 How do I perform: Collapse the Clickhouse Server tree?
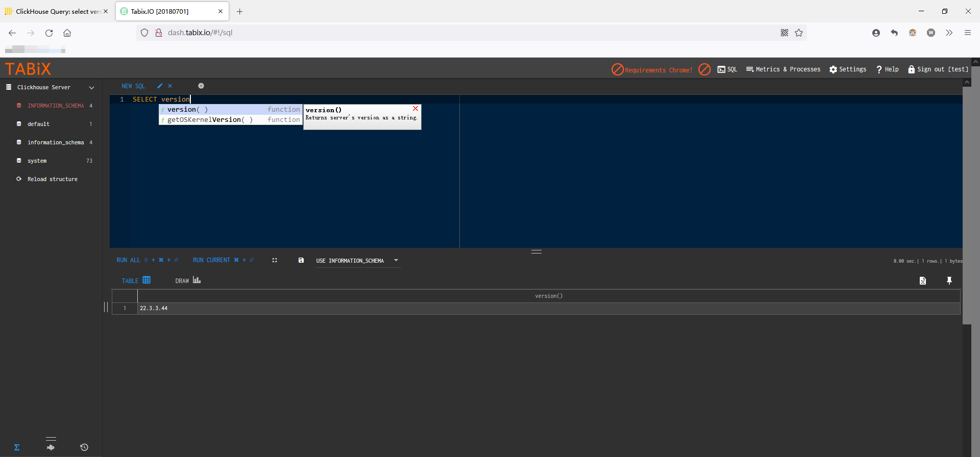[x=92, y=88]
